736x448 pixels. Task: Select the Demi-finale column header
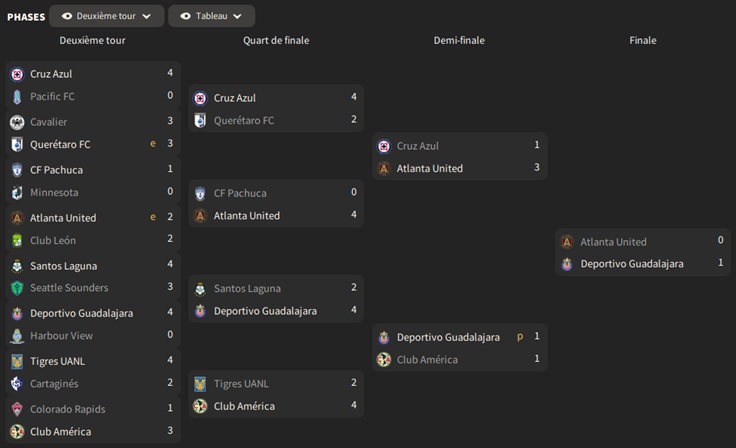(x=460, y=41)
